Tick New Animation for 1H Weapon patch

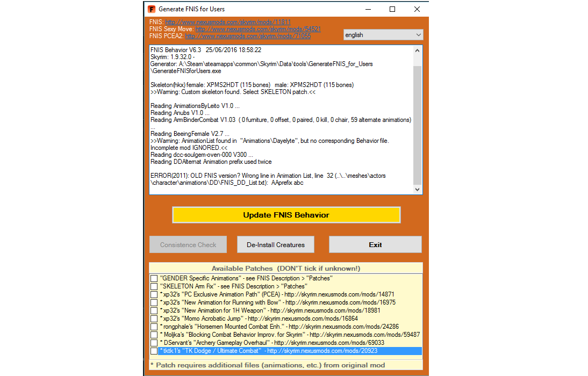pyautogui.click(x=154, y=310)
